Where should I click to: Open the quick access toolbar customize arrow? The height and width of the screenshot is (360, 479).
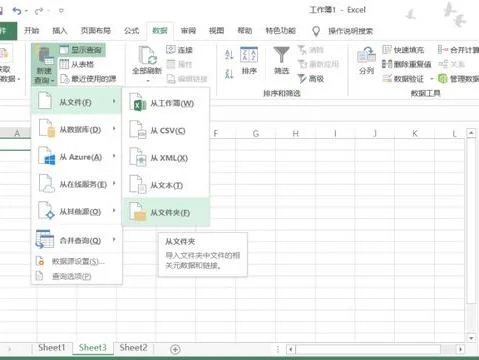coord(61,11)
